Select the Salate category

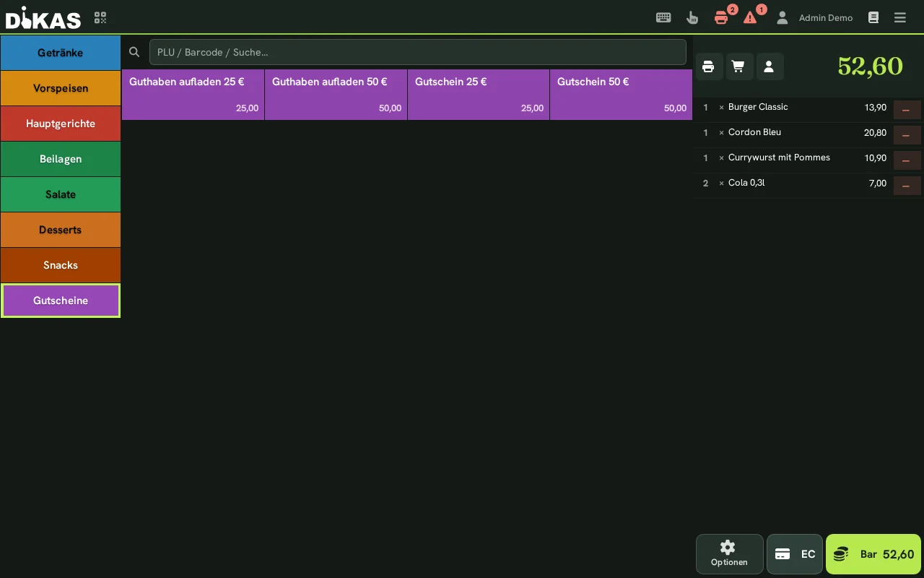(61, 194)
